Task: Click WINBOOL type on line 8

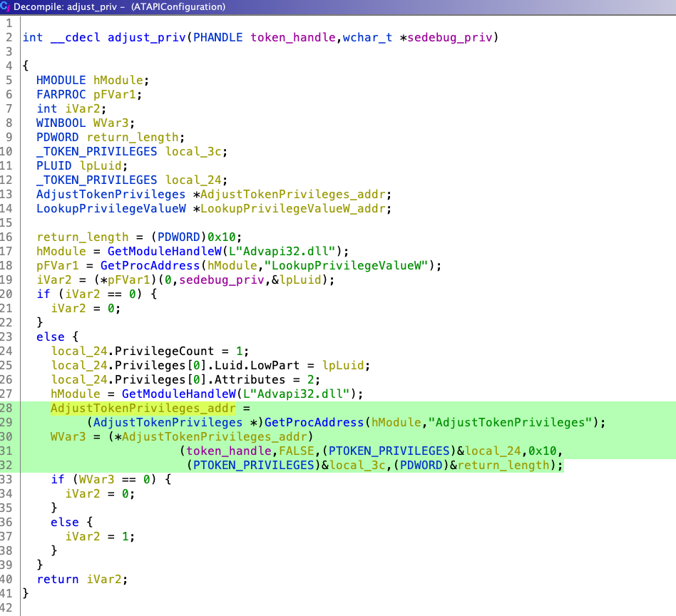Action: pos(61,123)
